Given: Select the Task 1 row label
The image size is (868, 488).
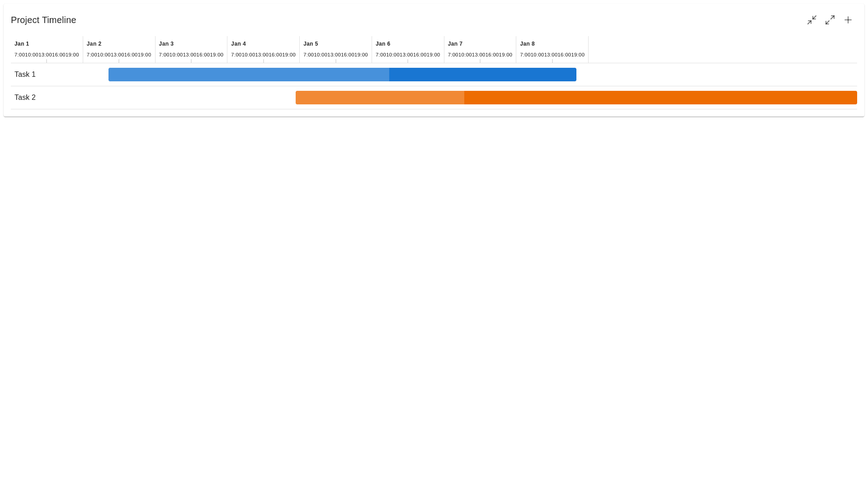Looking at the screenshot, I should pos(25,75).
